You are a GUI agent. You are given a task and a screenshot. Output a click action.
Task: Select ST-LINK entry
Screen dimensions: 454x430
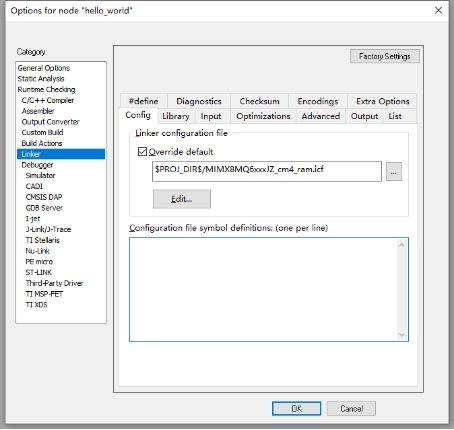click(x=39, y=272)
